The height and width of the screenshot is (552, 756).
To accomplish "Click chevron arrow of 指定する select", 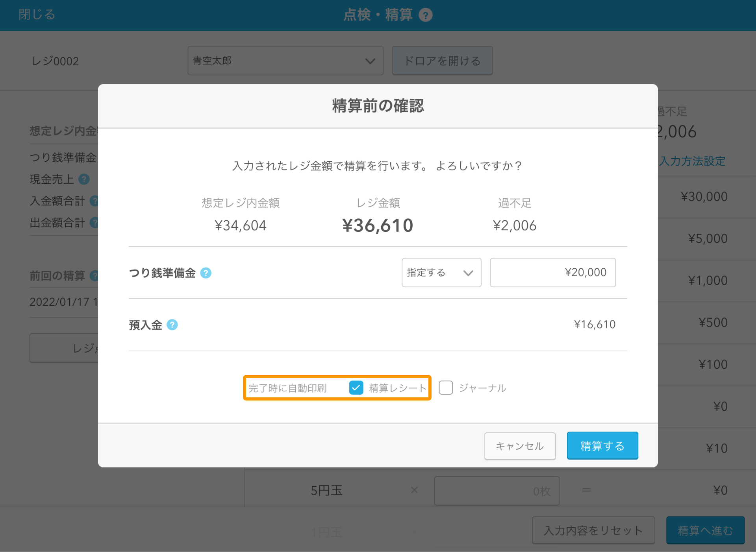I will tap(468, 273).
